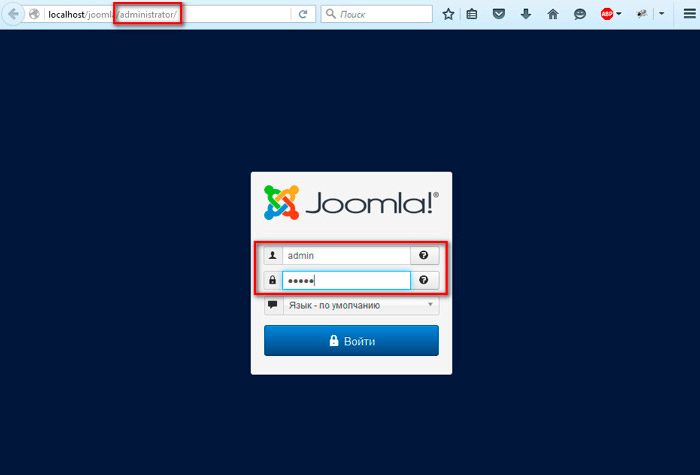
Task: Open the chat bubble Hello icon
Action: pyautogui.click(x=580, y=14)
